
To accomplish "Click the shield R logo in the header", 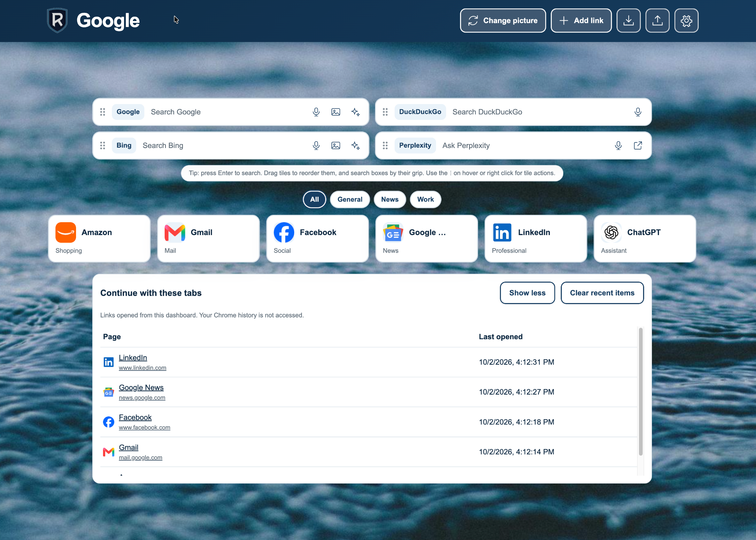I will (57, 20).
